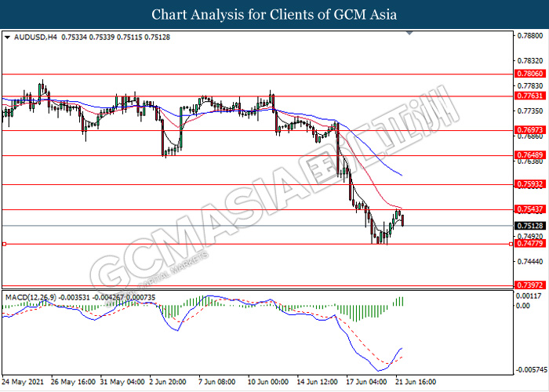549x392 pixels.
Task: Click the 2 Jun 20:00 time label
Action: 168,382
